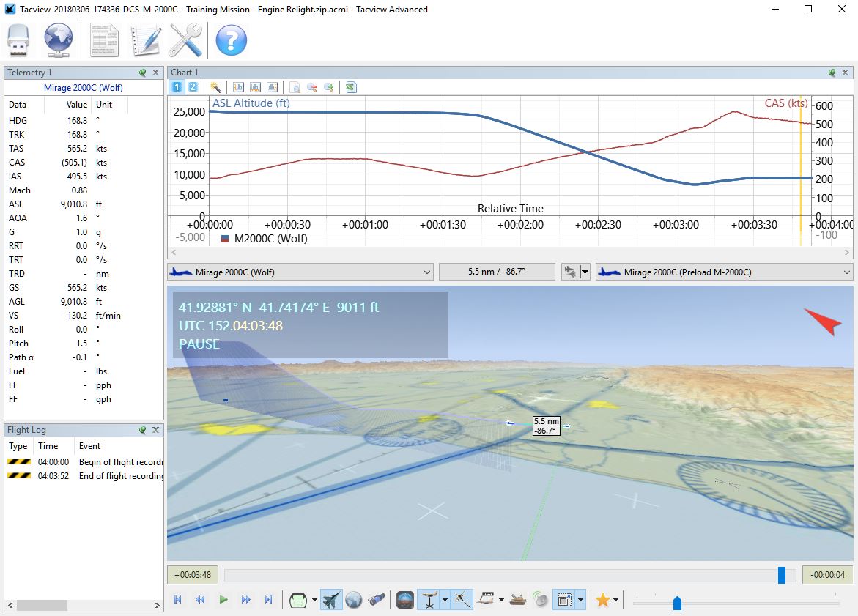Click the star bookmarks icon
This screenshot has height=616, width=858.
tap(603, 600)
